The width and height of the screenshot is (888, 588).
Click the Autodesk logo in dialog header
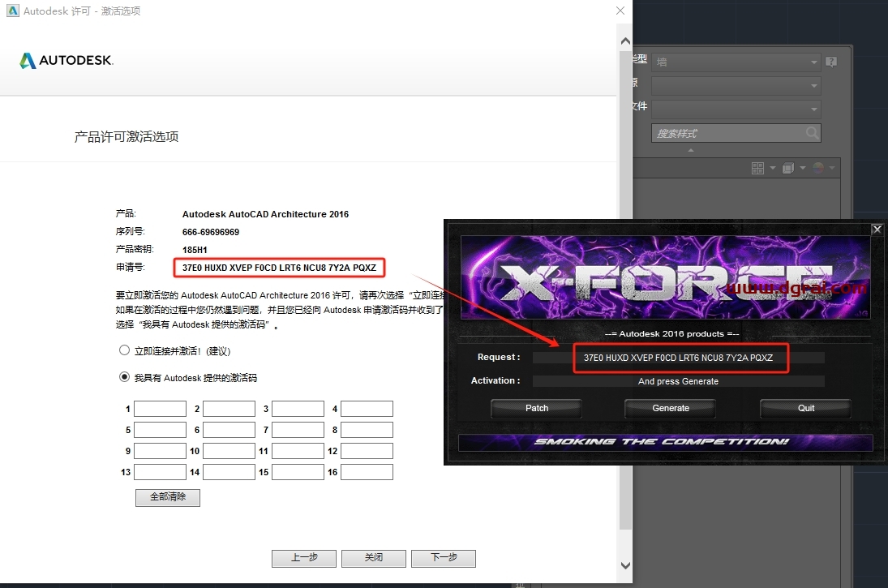(66, 61)
